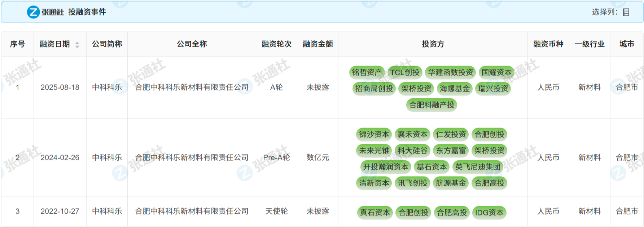
Task: Select the 华建函数投资 investor tag
Action: pos(451,72)
